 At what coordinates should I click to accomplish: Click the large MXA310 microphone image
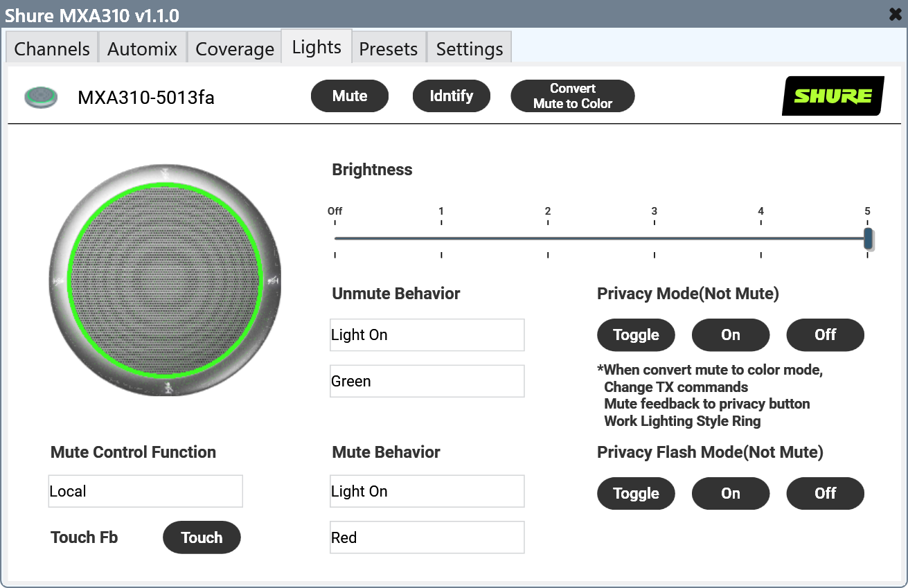coord(166,280)
